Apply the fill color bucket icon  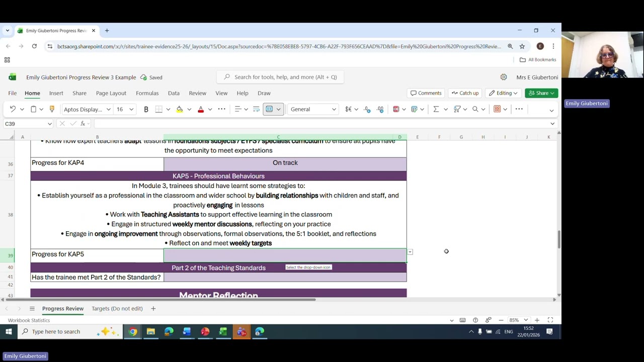pos(180,109)
